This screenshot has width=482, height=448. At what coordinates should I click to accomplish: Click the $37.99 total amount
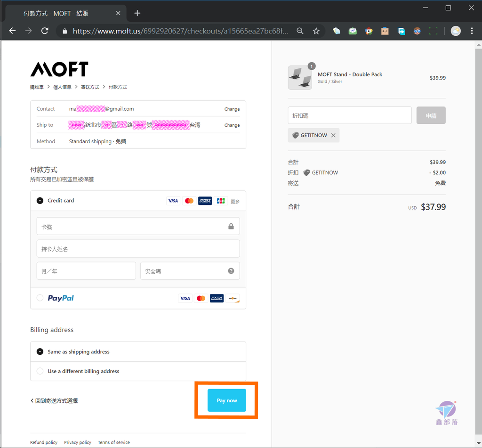click(x=433, y=207)
